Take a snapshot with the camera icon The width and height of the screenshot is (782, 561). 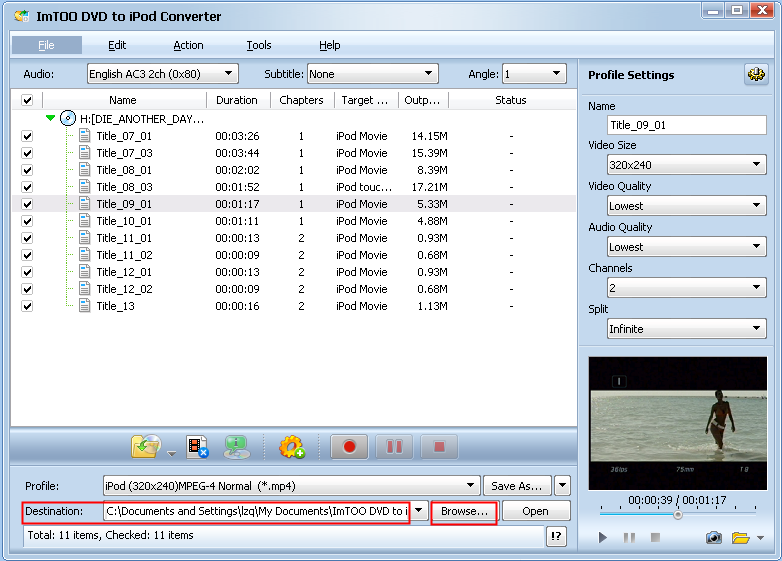tap(714, 538)
